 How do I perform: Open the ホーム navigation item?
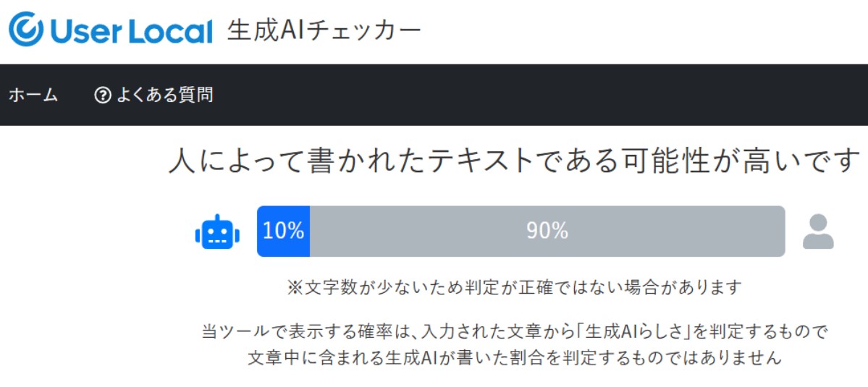(x=33, y=95)
